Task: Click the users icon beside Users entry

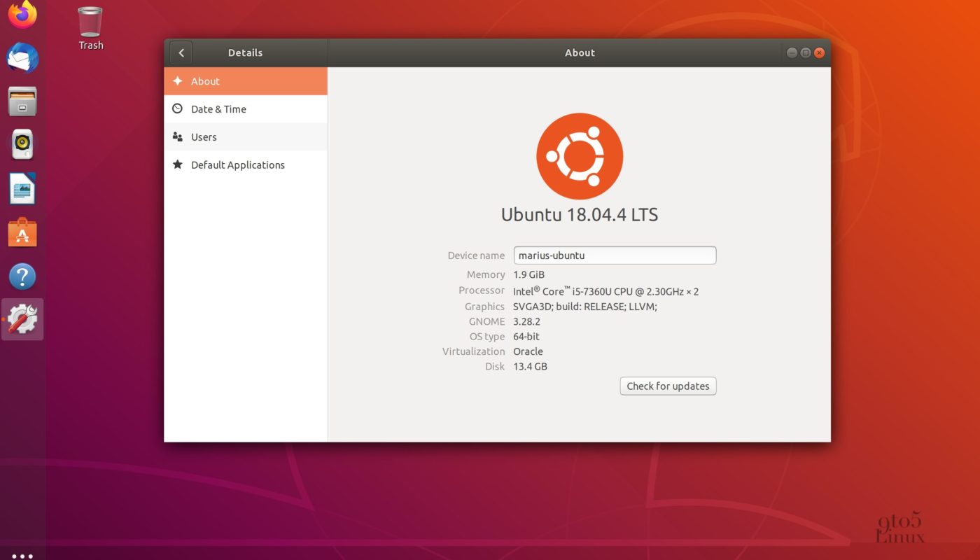Action: 178,136
